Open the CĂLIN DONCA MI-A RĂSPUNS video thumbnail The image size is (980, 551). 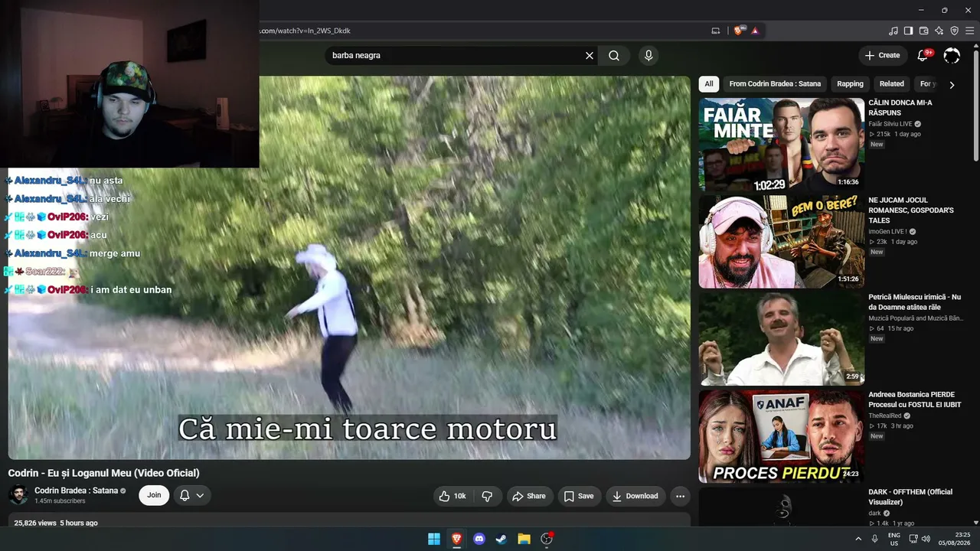[782, 144]
